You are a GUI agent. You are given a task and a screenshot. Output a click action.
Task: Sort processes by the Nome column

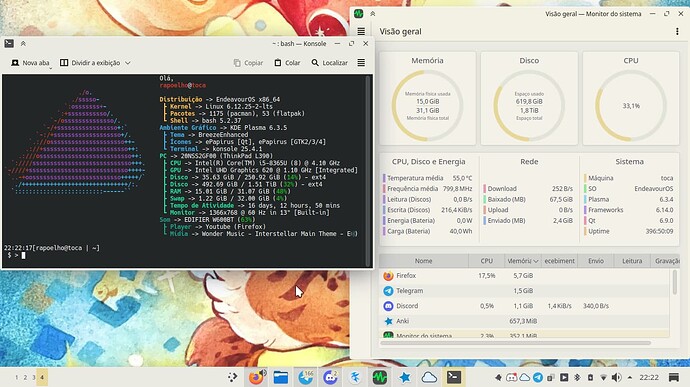click(x=423, y=261)
